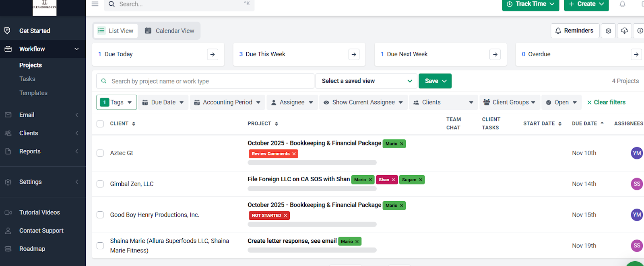
Task: Expand the Assignee filter dropdown
Action: 292,102
